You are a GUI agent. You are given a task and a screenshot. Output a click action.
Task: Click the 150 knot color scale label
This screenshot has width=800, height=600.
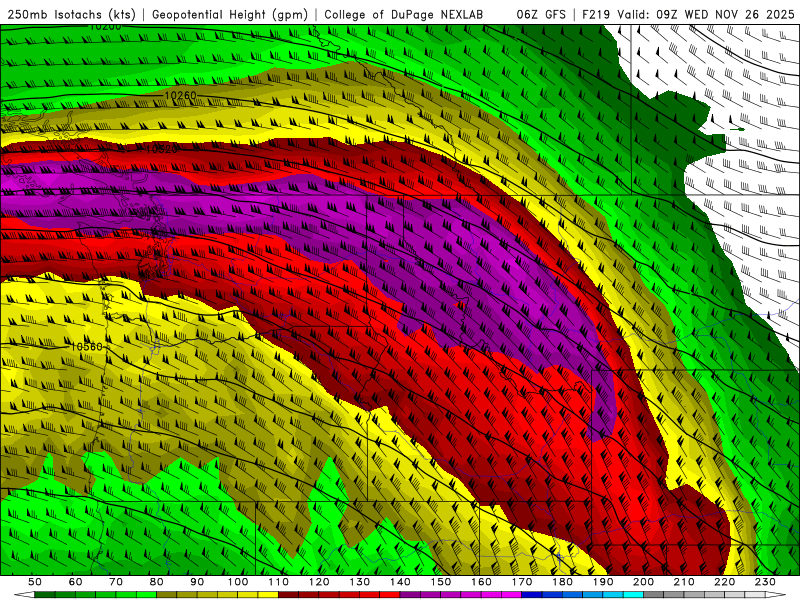coord(441,582)
